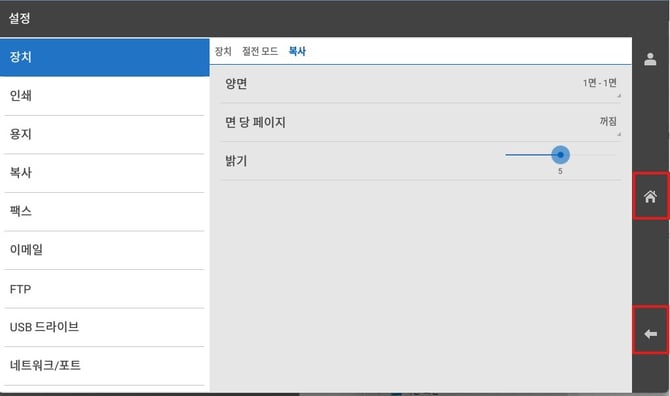Open 팩스 settings category
This screenshot has height=396, width=670.
point(105,212)
